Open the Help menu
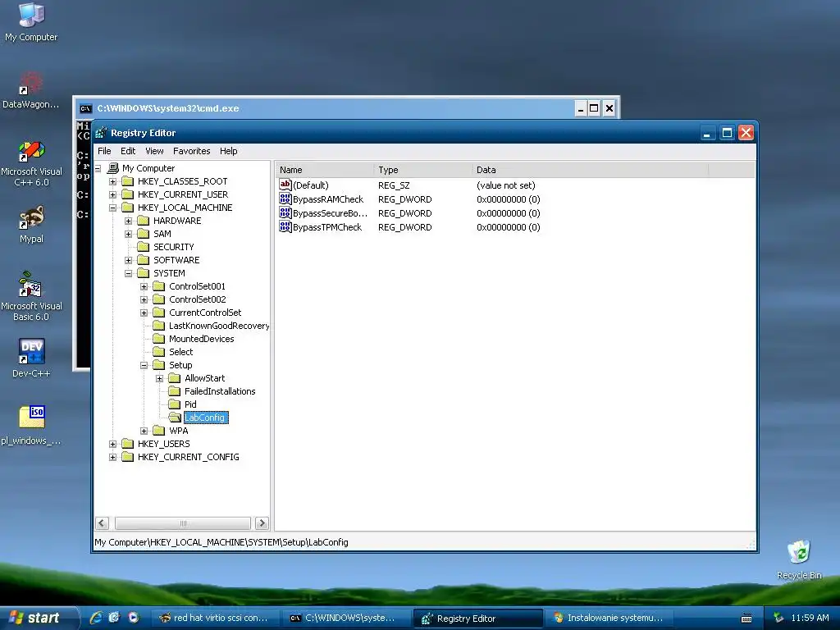 228,151
